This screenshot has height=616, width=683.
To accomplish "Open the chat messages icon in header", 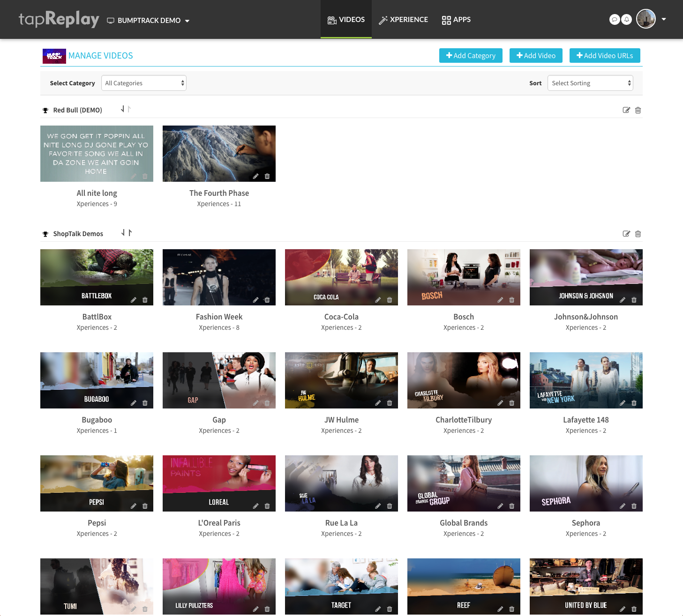I will point(615,20).
